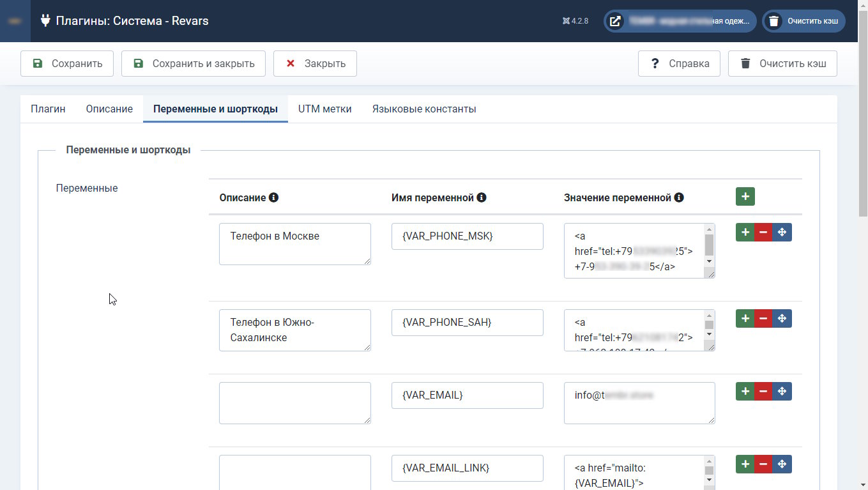Add row after VAR_PHONE_MSK variable
This screenshot has width=868, height=490.
(x=745, y=233)
